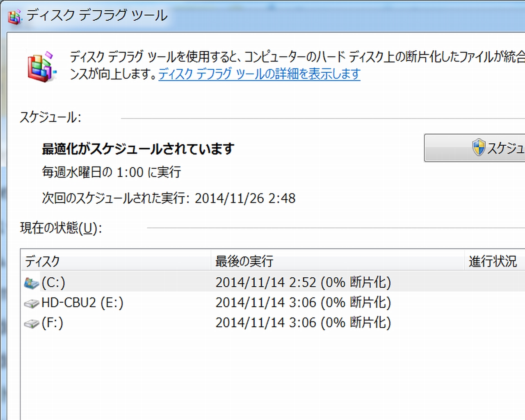Click the スケジュール configuration button
Screen dimensions: 525x420
point(475,148)
